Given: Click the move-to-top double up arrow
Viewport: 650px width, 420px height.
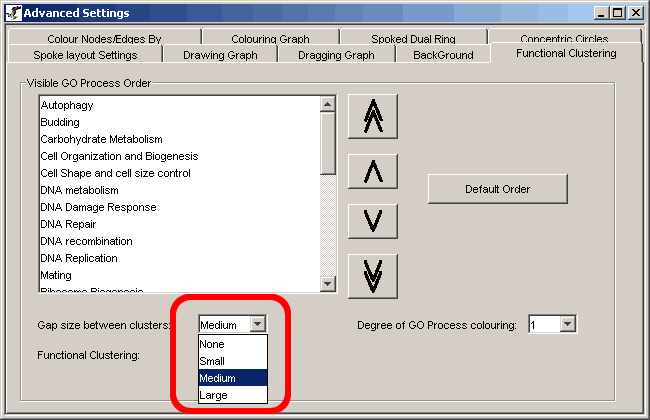Looking at the screenshot, I should (x=372, y=118).
